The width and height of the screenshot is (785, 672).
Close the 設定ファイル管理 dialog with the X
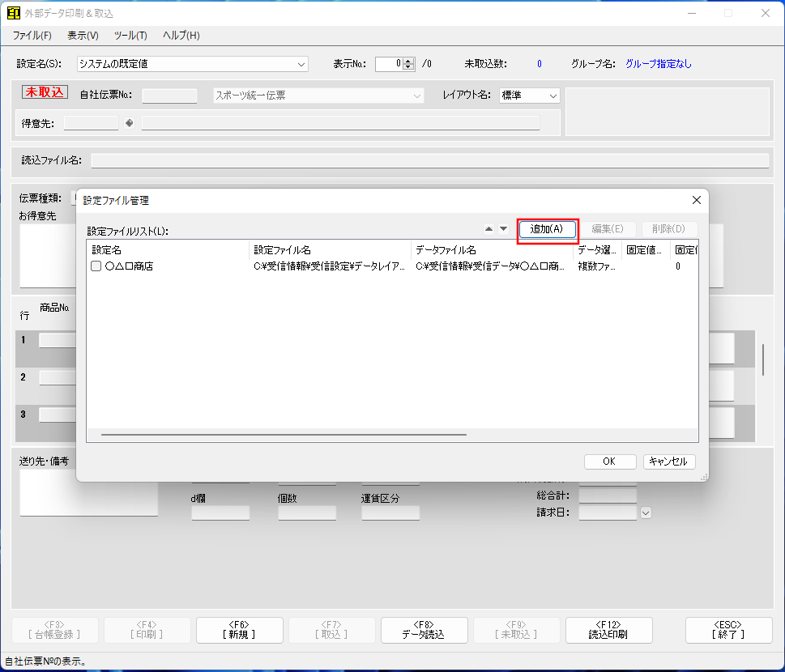(x=697, y=200)
